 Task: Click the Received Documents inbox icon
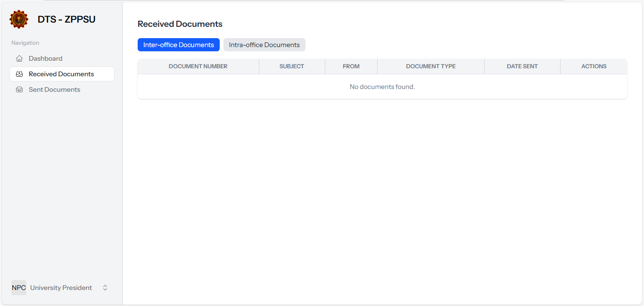pyautogui.click(x=19, y=74)
